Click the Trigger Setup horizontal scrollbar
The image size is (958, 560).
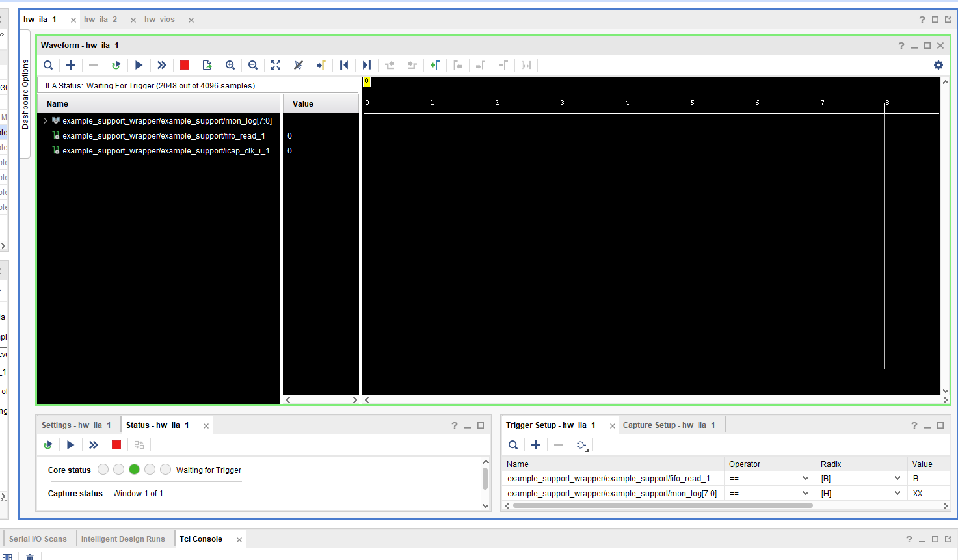[662, 505]
